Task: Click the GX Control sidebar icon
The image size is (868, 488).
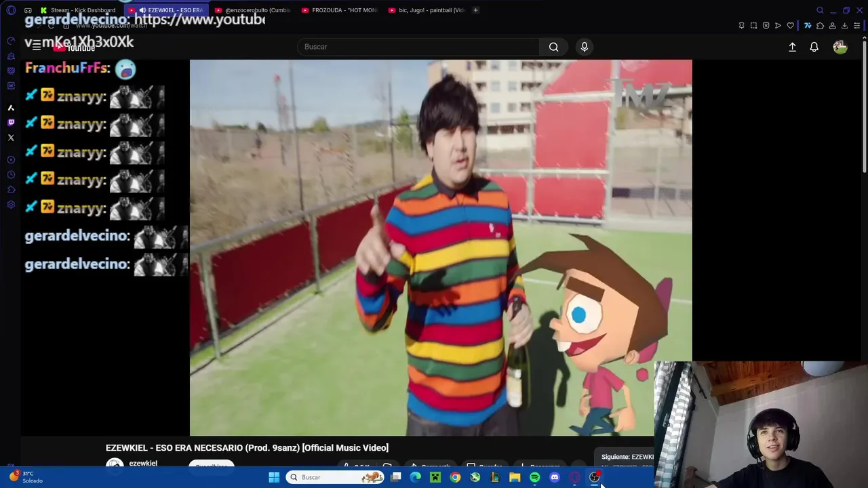Action: 11,41
